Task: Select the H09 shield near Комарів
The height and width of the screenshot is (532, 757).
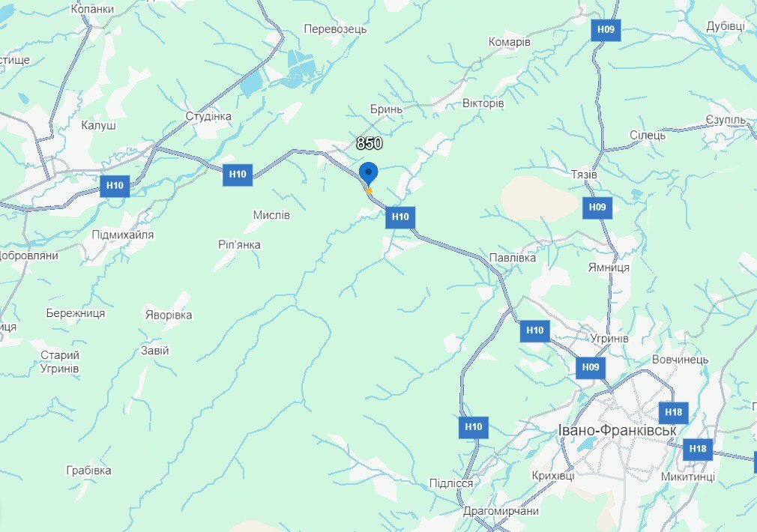Action: [606, 30]
